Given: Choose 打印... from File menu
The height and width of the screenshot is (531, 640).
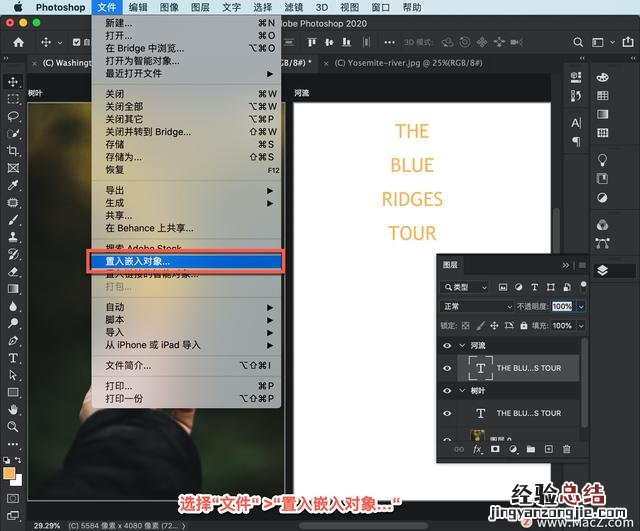Looking at the screenshot, I should (187, 386).
